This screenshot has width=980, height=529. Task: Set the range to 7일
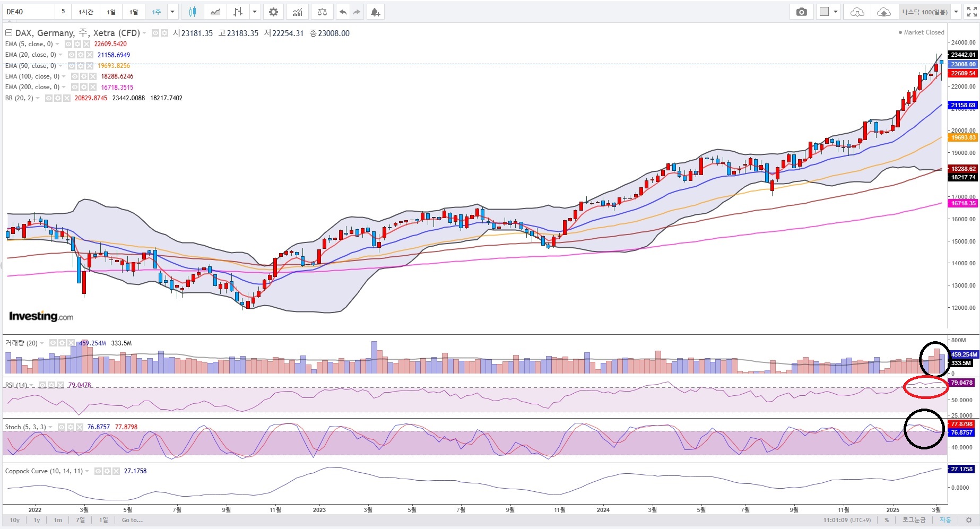coord(80,520)
